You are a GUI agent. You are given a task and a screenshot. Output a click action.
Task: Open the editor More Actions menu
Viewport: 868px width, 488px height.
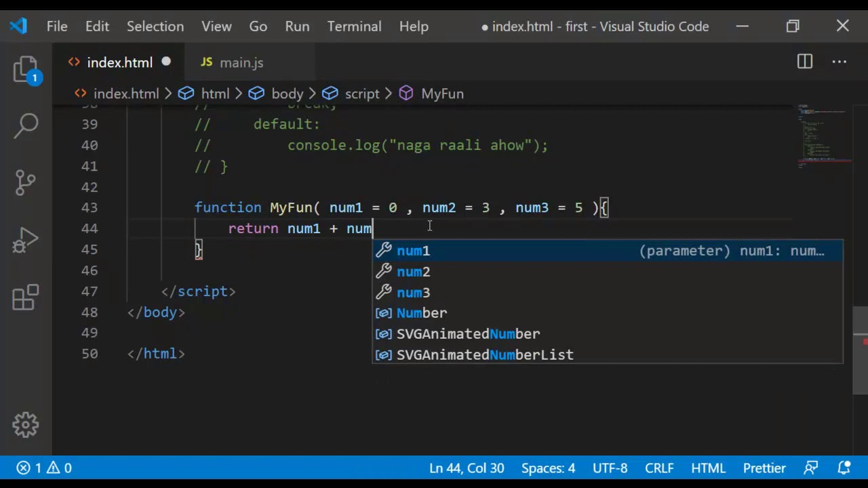pyautogui.click(x=840, y=62)
